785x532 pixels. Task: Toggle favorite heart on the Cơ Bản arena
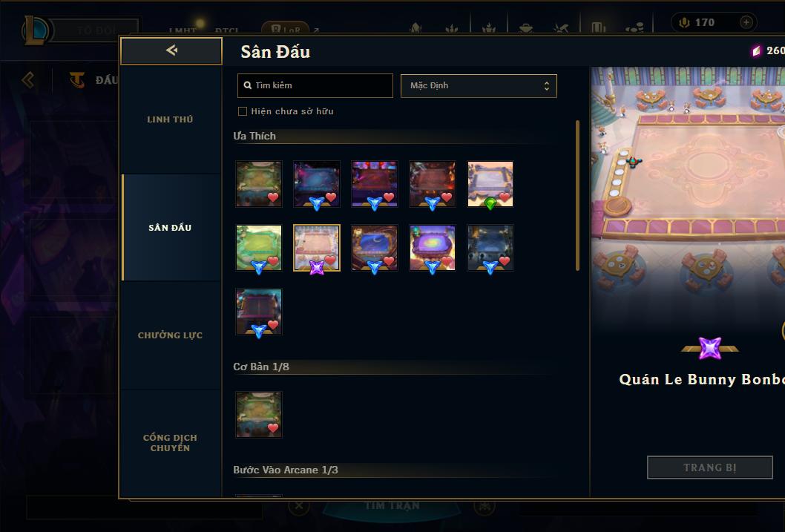point(273,428)
